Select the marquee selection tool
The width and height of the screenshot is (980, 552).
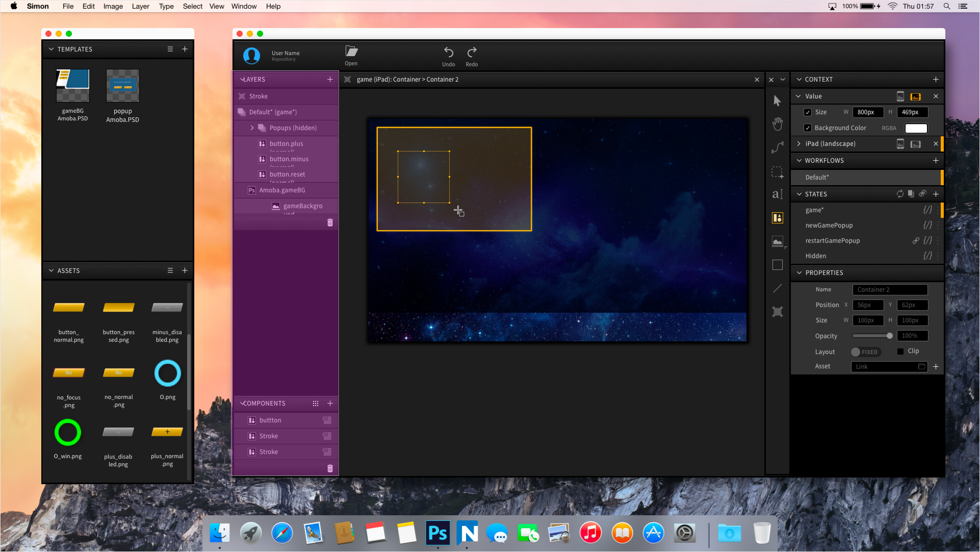click(777, 172)
